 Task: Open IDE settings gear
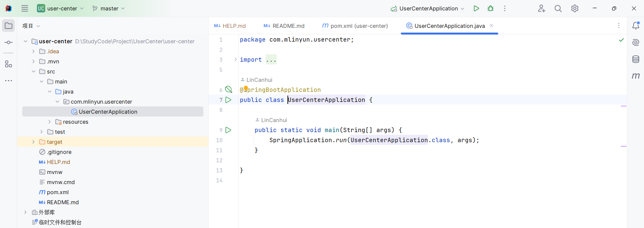[575, 8]
